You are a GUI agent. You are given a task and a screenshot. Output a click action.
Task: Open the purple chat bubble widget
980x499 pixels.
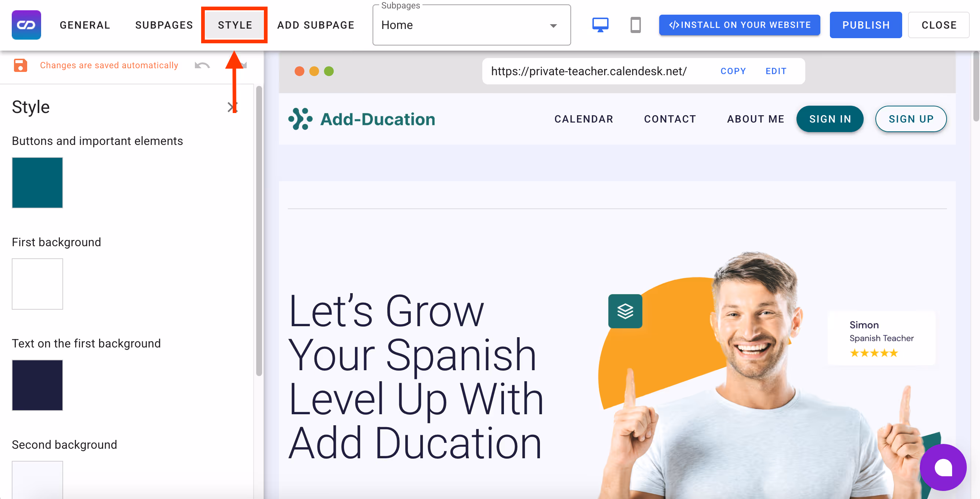tap(942, 467)
